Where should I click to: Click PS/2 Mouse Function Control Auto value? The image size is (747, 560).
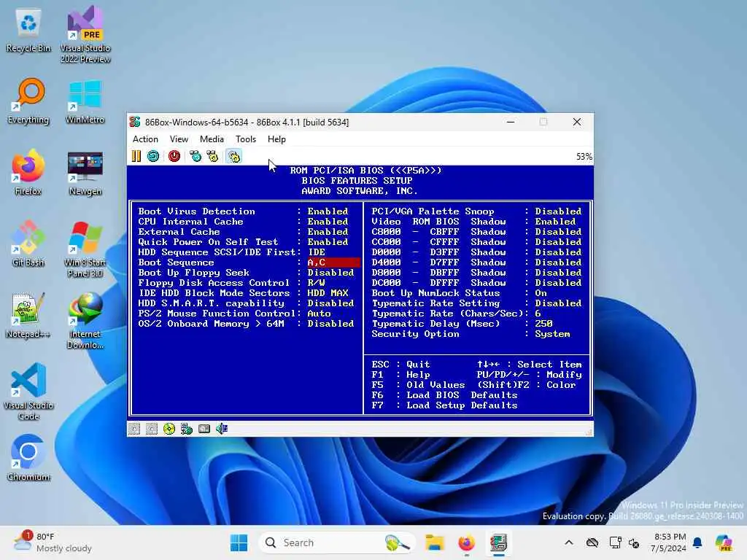tap(320, 314)
